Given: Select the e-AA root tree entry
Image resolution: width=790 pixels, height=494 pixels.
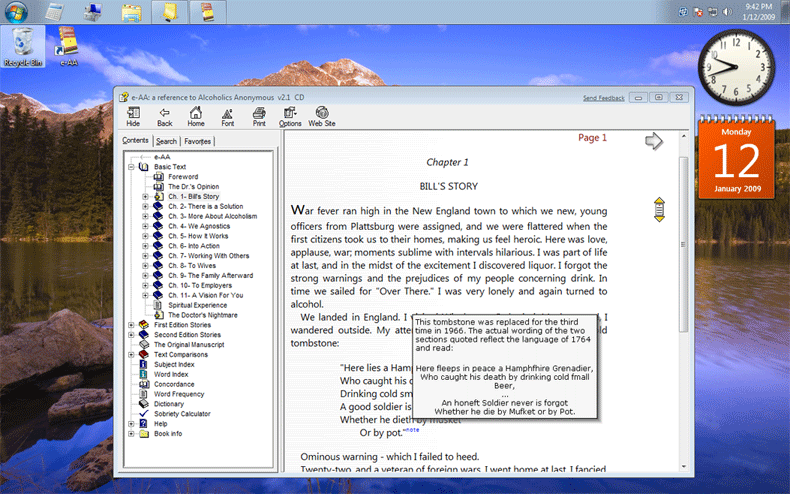Looking at the screenshot, I should coord(162,157).
